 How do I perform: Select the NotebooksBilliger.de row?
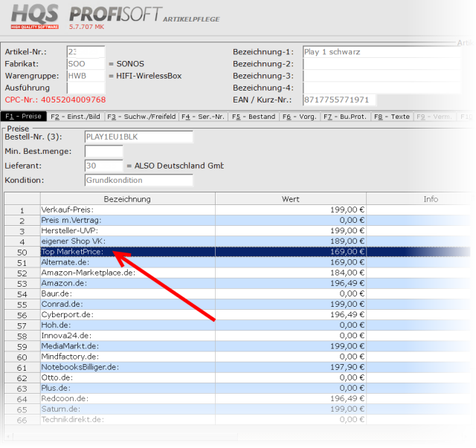click(x=237, y=367)
